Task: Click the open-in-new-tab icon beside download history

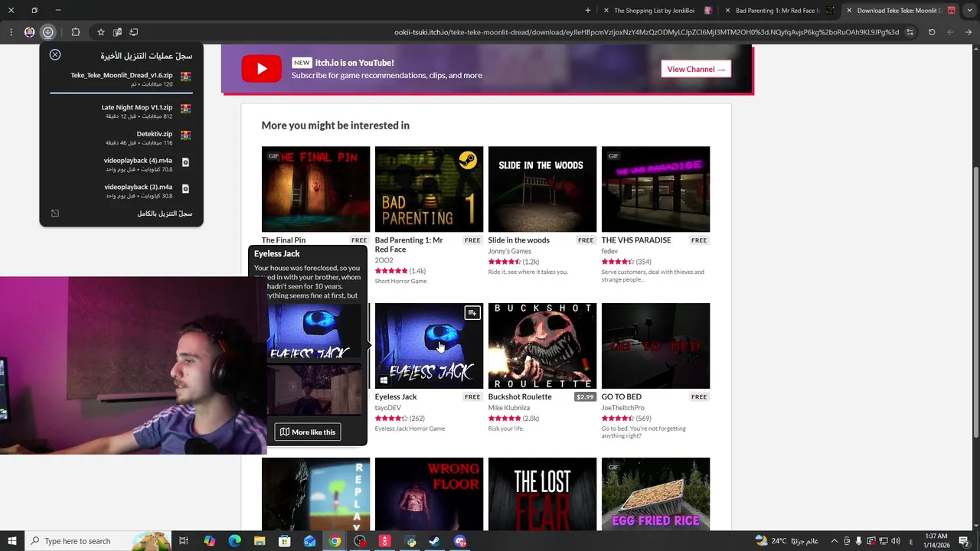Action: pyautogui.click(x=55, y=214)
